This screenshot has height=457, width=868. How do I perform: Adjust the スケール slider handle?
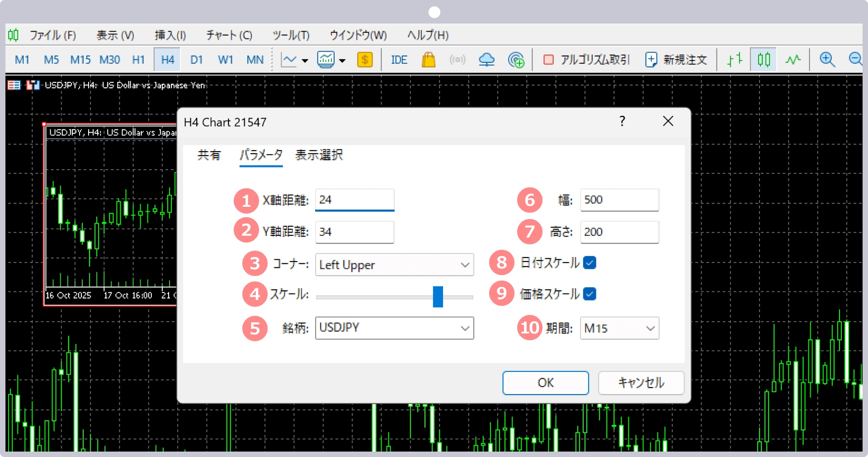click(439, 296)
